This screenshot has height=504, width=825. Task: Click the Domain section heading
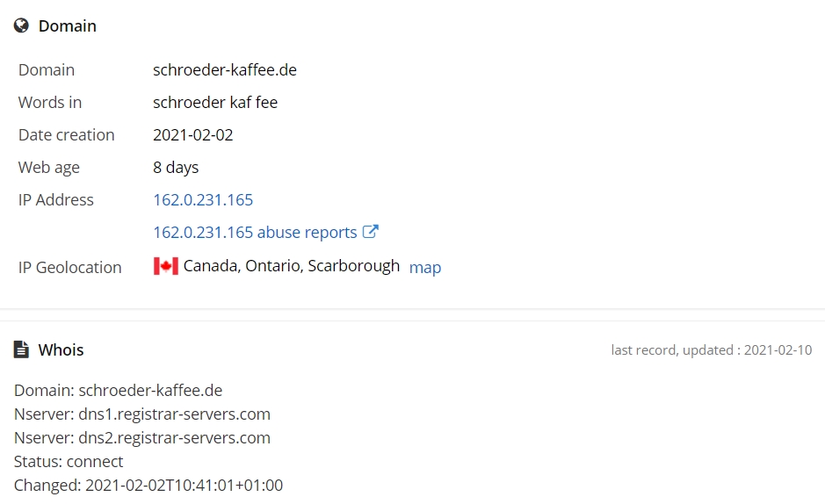tap(68, 25)
